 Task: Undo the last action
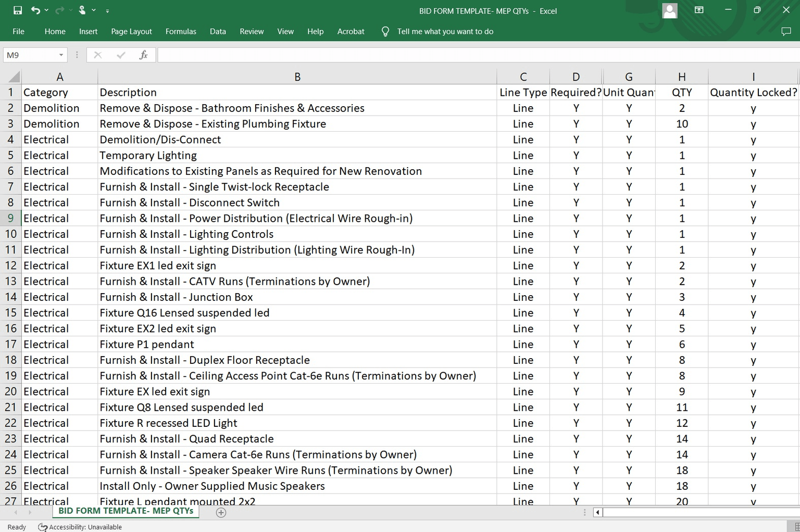pos(35,10)
